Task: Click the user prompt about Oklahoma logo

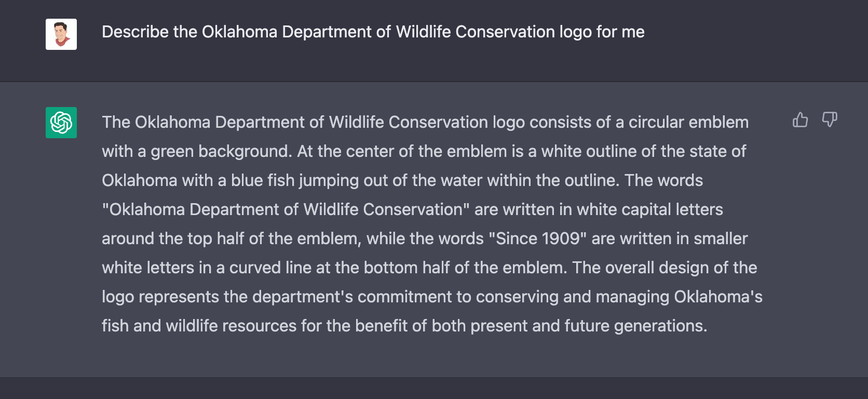Action: tap(373, 32)
